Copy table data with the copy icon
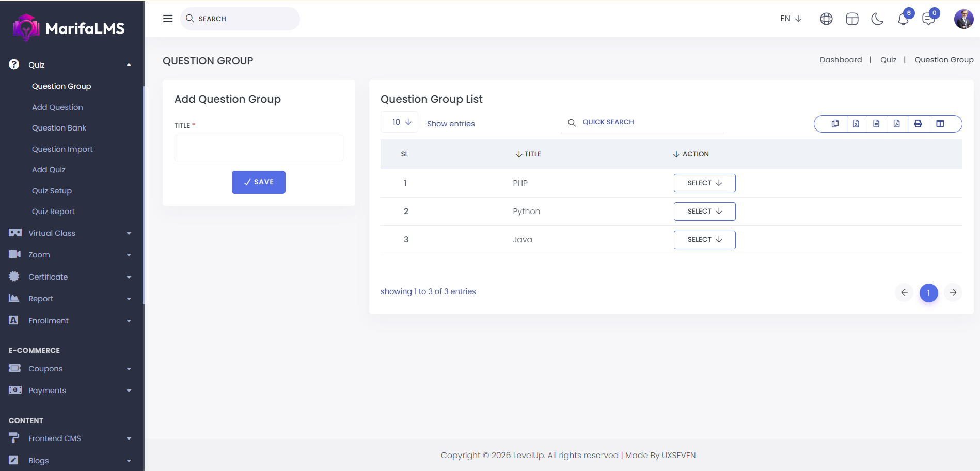 tap(835, 124)
